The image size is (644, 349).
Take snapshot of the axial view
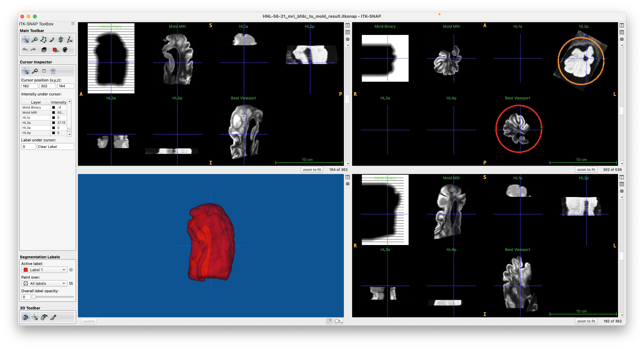tap(622, 39)
